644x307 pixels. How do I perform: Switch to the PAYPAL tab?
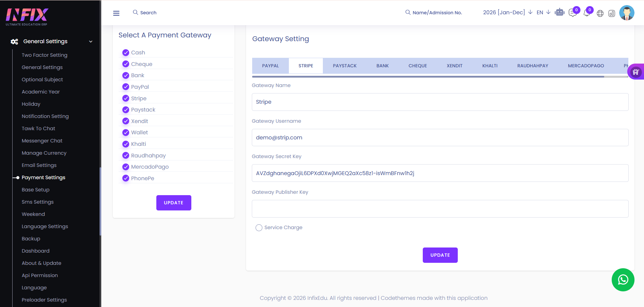tap(271, 66)
